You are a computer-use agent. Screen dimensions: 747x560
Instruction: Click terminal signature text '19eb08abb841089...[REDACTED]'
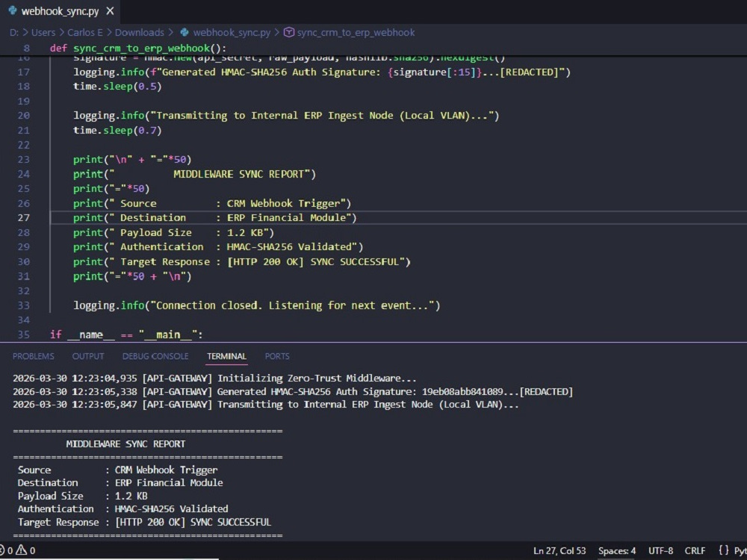(498, 391)
